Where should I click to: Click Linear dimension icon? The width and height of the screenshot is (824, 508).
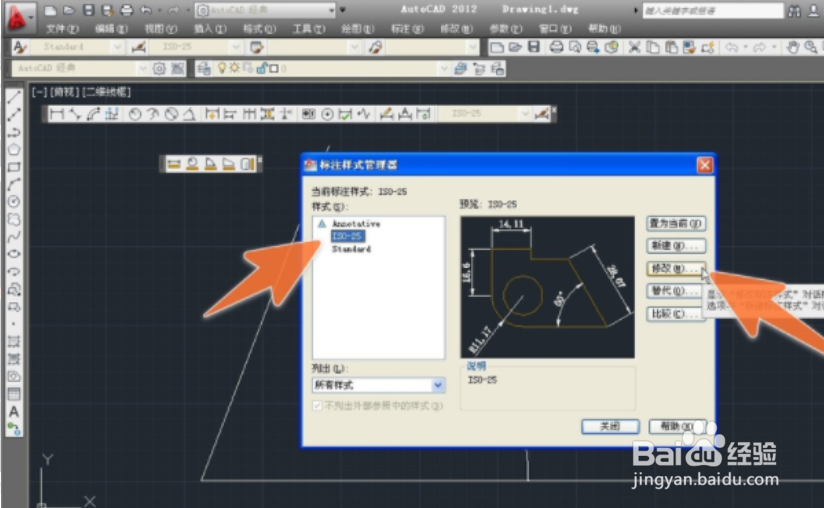point(57,113)
